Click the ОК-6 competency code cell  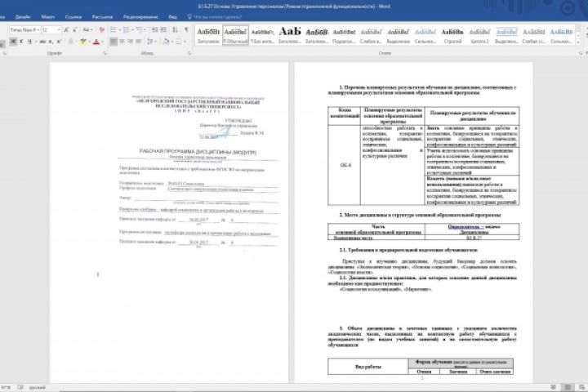point(345,165)
